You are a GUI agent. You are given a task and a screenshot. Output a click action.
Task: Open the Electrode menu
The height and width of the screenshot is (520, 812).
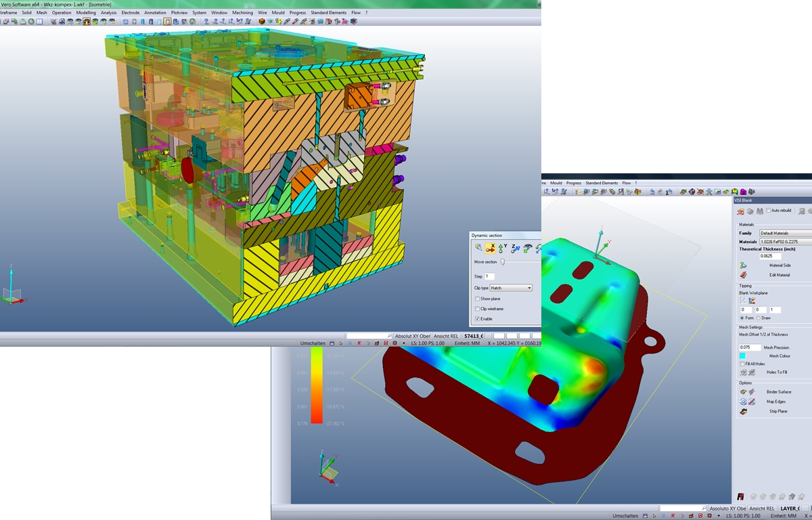tap(131, 13)
